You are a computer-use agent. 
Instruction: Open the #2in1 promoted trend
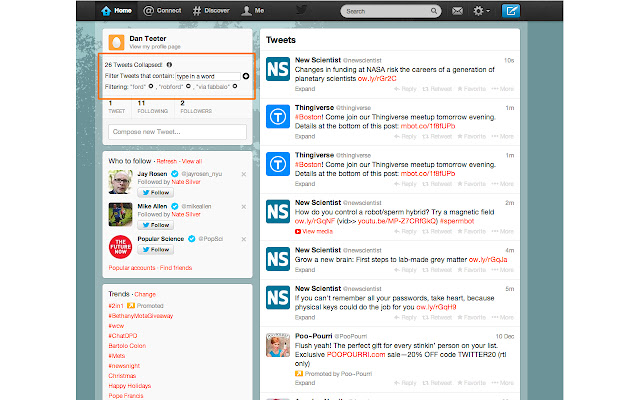coord(116,306)
